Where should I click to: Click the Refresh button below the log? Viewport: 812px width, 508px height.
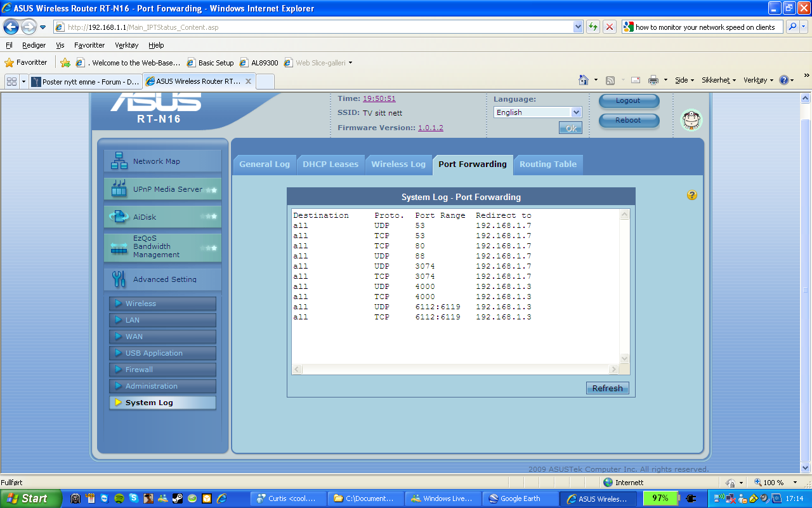click(608, 388)
